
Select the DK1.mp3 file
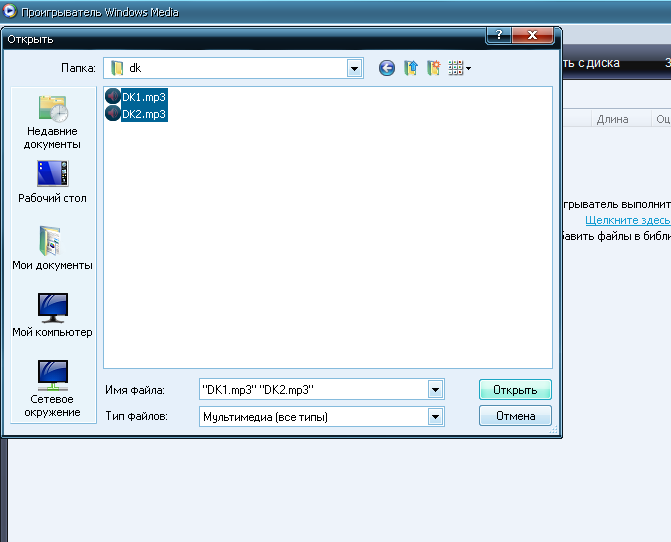click(x=144, y=97)
